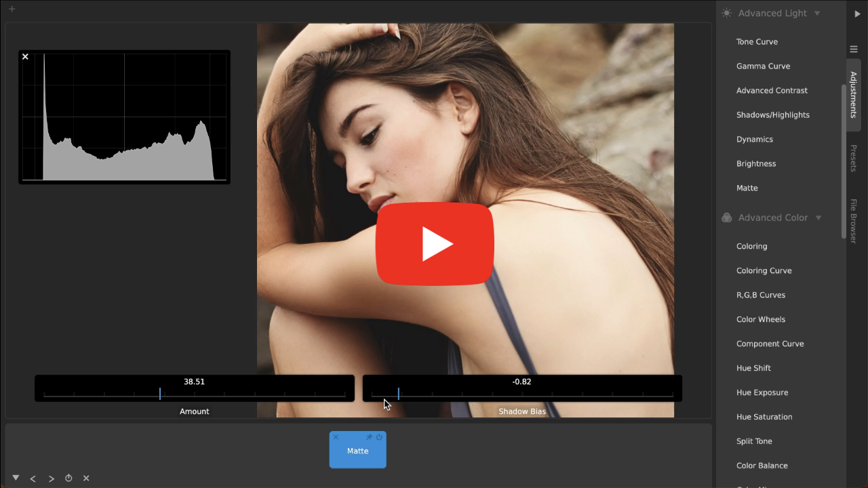Viewport: 868px width, 488px height.
Task: Select the blue Matte node
Action: (x=358, y=450)
